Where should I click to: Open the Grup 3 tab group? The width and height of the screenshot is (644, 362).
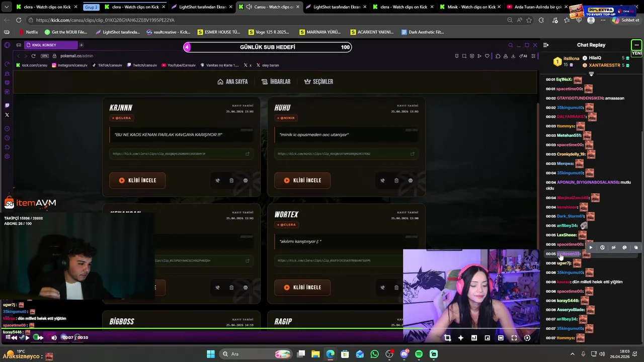click(91, 7)
